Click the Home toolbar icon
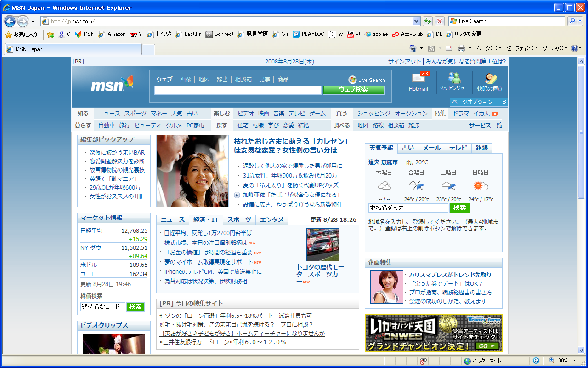Viewport: 588px width, 368px height. pos(413,48)
